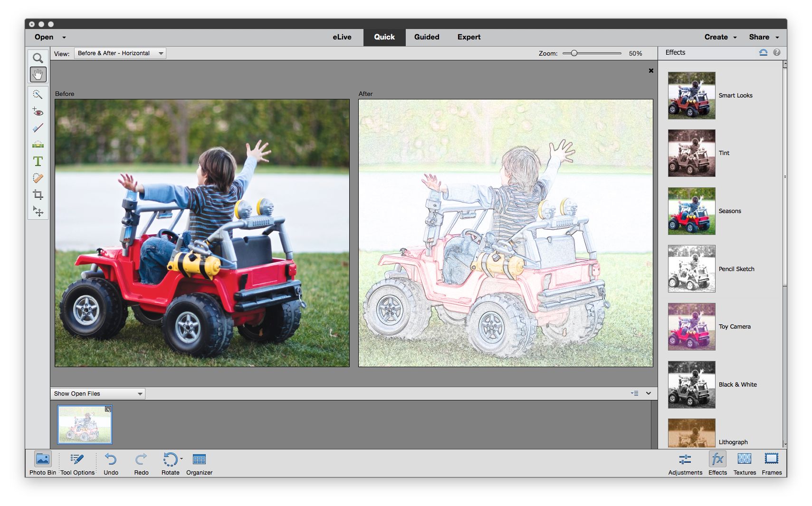Image resolution: width=812 pixels, height=506 pixels.
Task: Switch to the Quick tab
Action: pyautogui.click(x=384, y=37)
